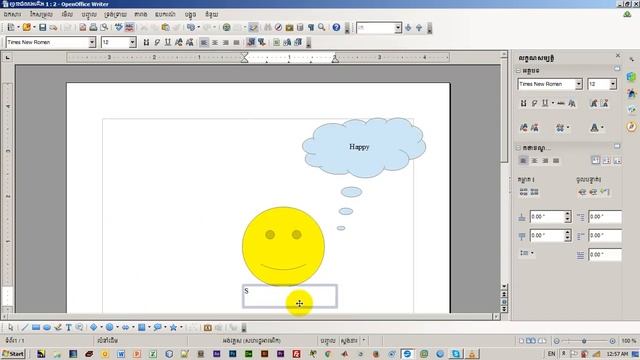Collapse the sidebar Paragraph section

pos(518,148)
